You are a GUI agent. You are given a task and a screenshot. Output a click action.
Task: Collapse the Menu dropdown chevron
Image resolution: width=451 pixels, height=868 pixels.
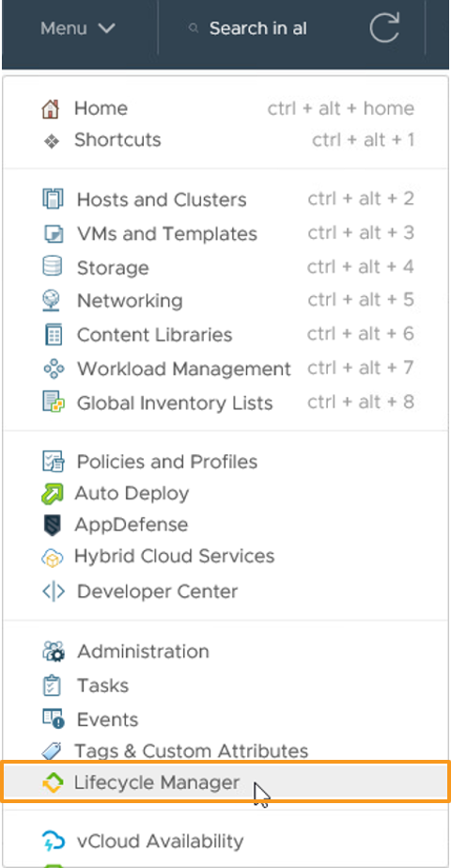pyautogui.click(x=106, y=28)
